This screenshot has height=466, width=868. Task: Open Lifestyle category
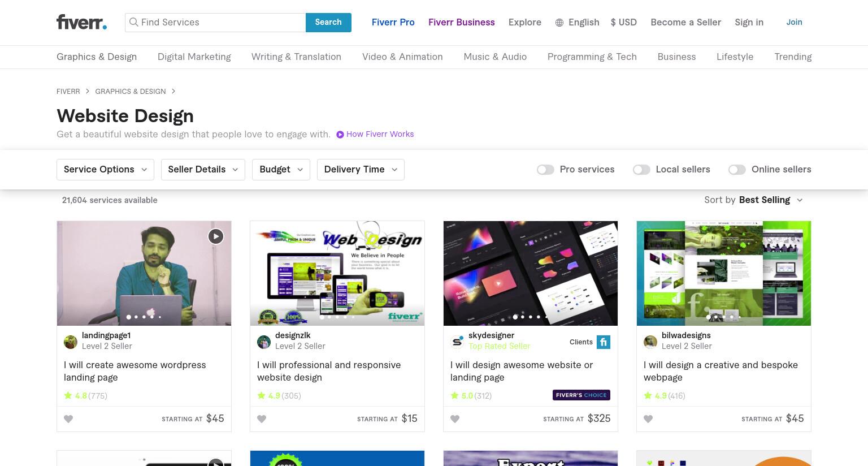[x=735, y=57]
